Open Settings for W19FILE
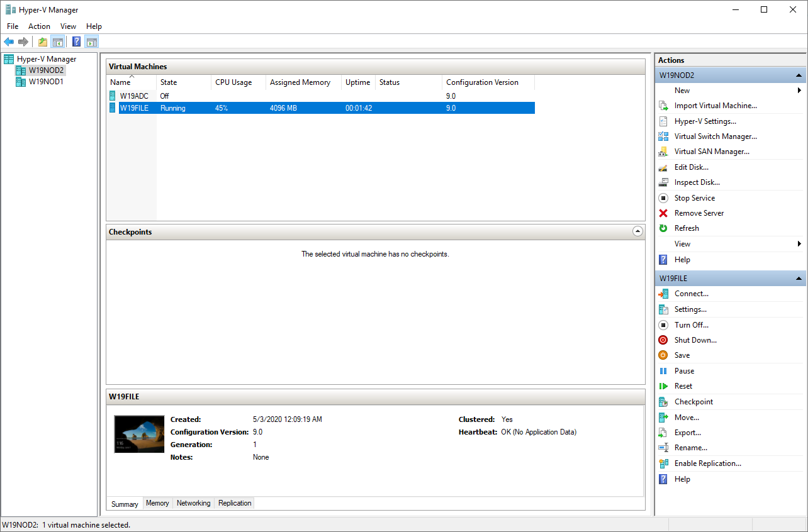 click(x=690, y=309)
